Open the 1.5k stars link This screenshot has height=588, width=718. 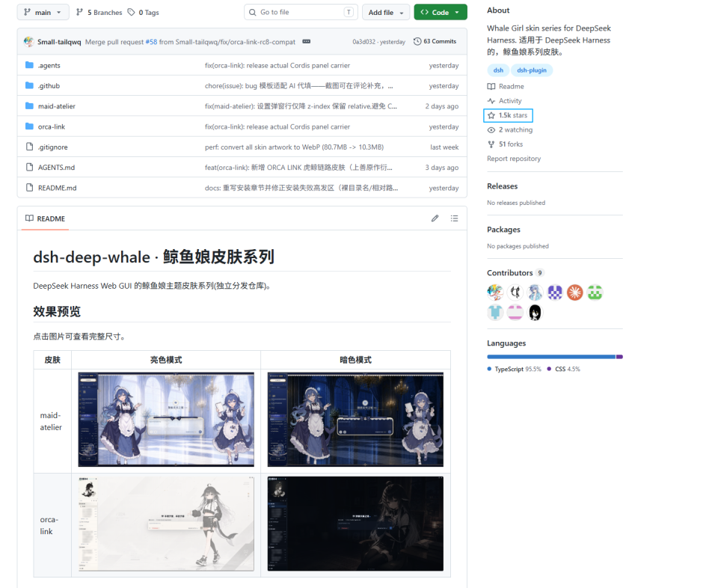(508, 115)
